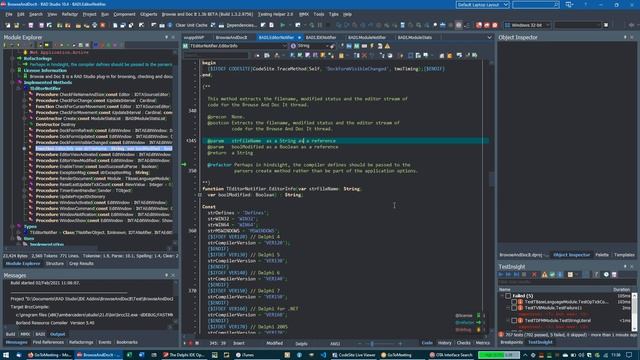Click the warning filter icon in TestInsight toolbar
The image size is (640, 360).
(x=544, y=275)
